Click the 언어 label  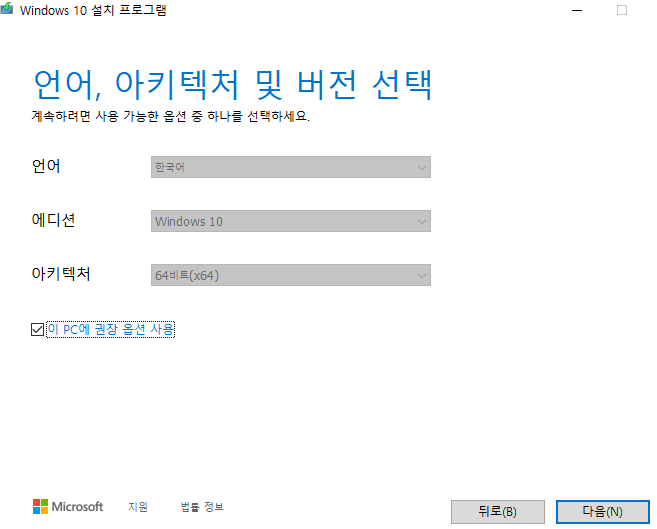pyautogui.click(x=46, y=166)
